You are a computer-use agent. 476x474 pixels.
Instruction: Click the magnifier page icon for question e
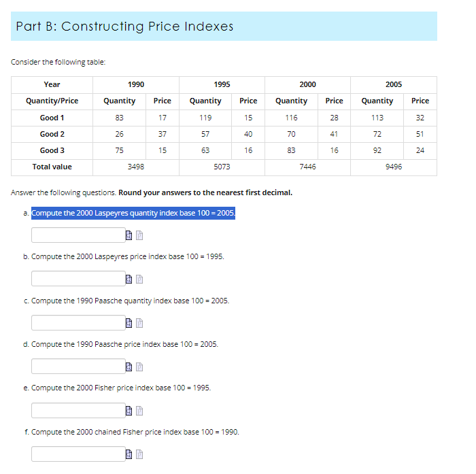[x=129, y=411]
